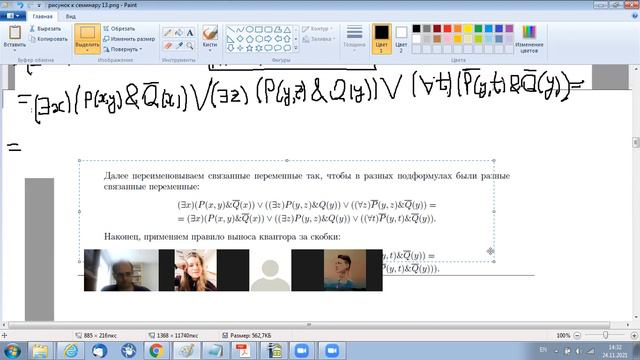
Task: Click the Paint Help question mark icon
Action: pos(635,16)
